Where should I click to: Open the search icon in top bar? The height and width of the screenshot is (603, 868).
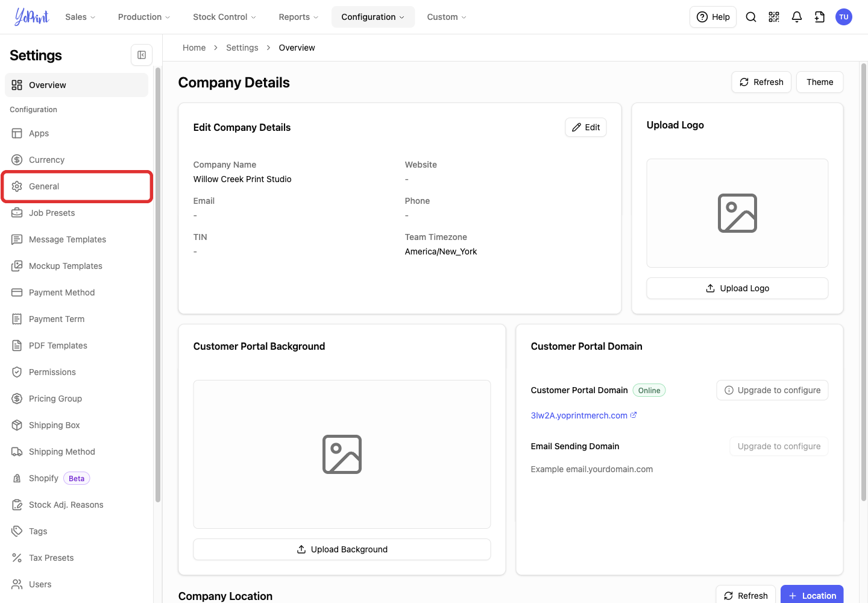point(751,17)
